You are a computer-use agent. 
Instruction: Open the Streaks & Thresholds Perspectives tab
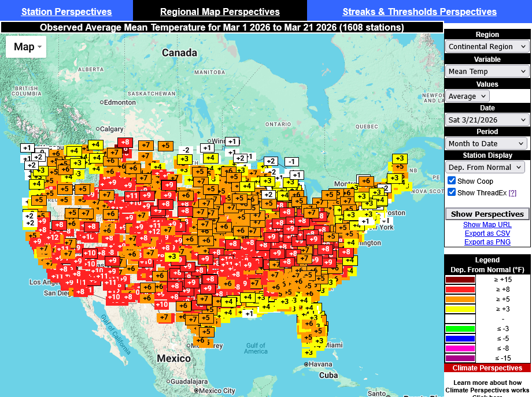point(419,12)
